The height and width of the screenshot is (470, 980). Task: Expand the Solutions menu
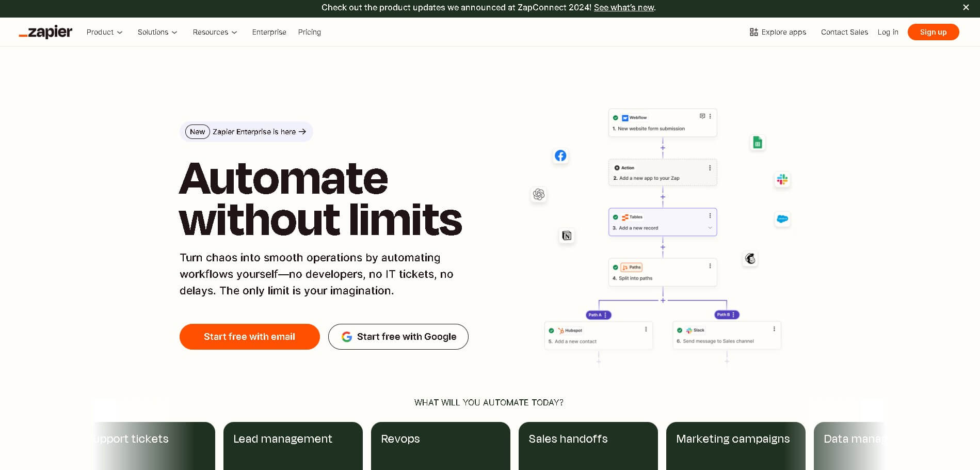pos(157,32)
